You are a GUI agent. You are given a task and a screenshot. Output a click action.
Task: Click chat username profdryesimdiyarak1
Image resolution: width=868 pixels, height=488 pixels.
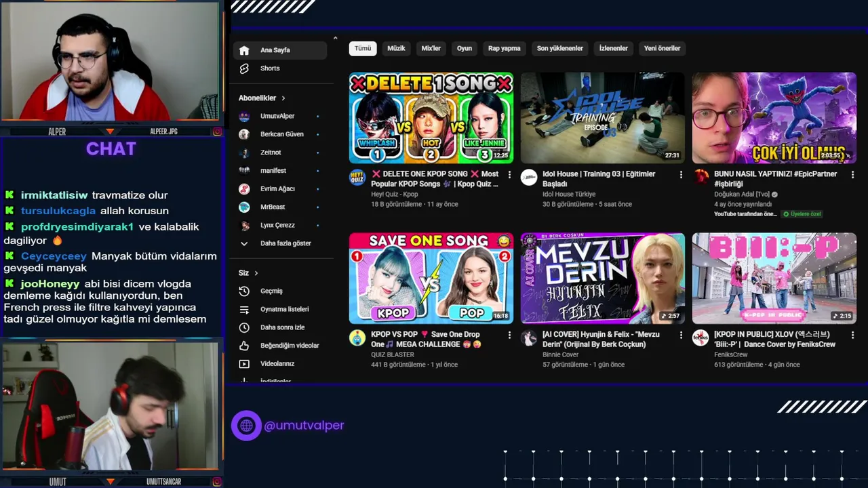tap(77, 227)
